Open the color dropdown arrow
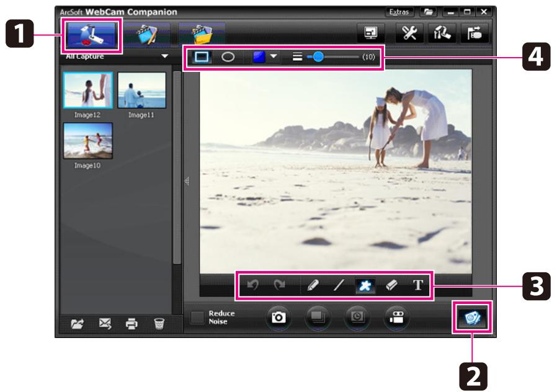Screen dimensions: 557x392 (274, 56)
